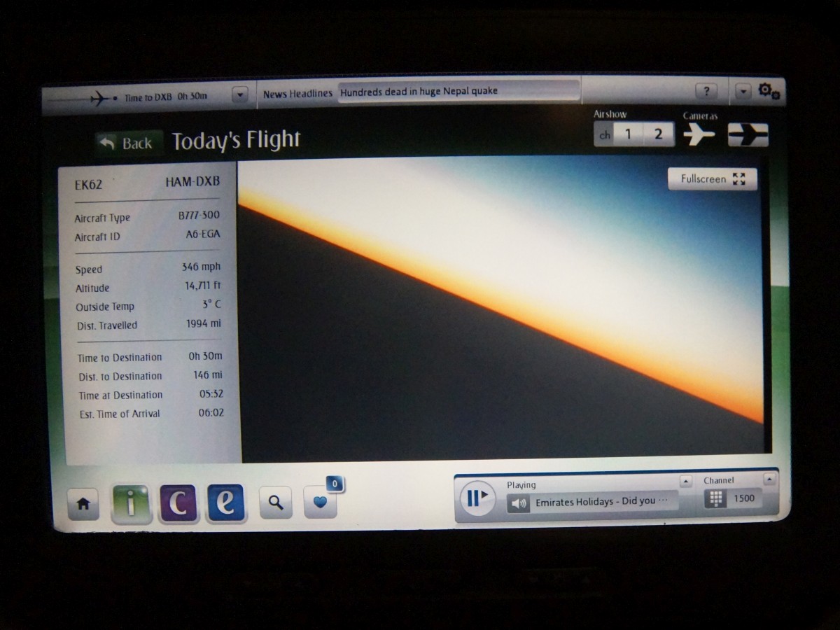Image resolution: width=840 pixels, height=630 pixels.
Task: Open the favorites heart list
Action: (x=320, y=503)
